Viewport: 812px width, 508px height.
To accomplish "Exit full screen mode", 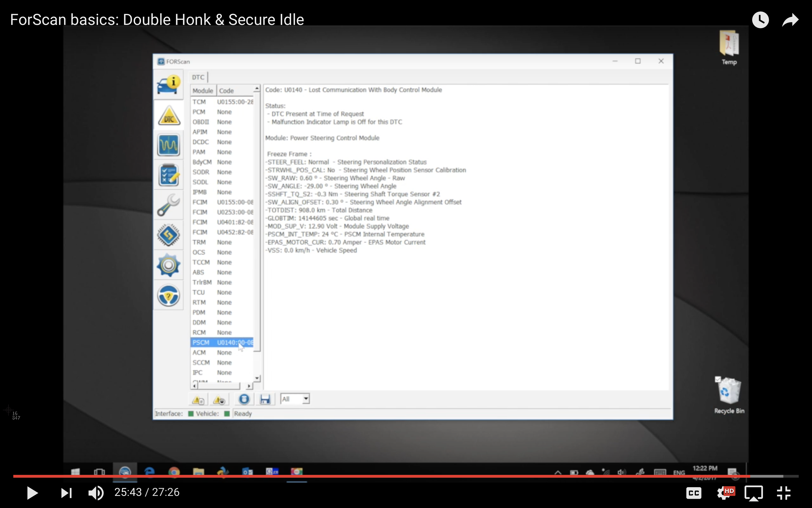I will point(784,493).
